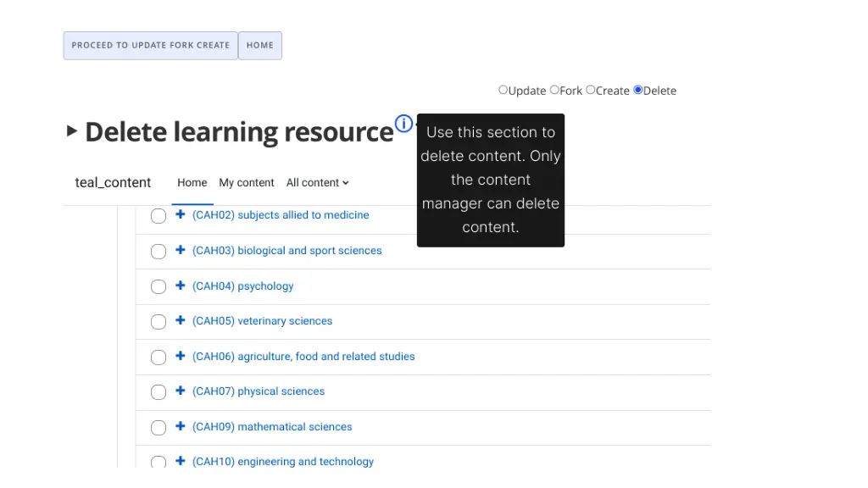
Task: Open the (CAH09) mathematical sciences link
Action: 272,427
